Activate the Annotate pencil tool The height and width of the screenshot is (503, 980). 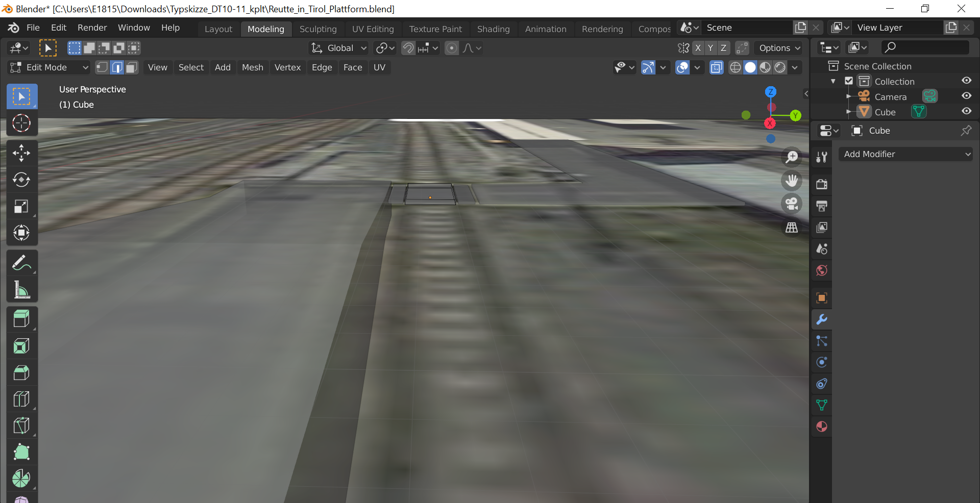(21, 263)
